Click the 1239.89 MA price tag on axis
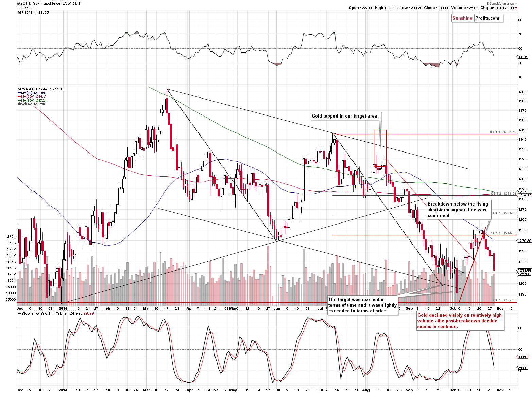532x393 pixels. (x=525, y=240)
